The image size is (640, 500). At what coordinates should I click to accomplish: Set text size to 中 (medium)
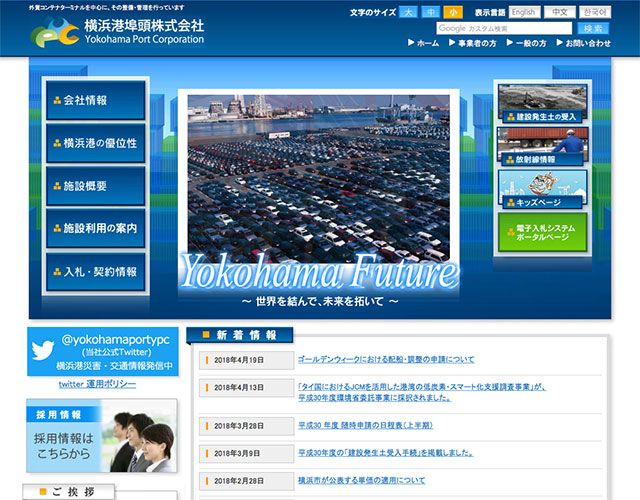click(x=431, y=12)
